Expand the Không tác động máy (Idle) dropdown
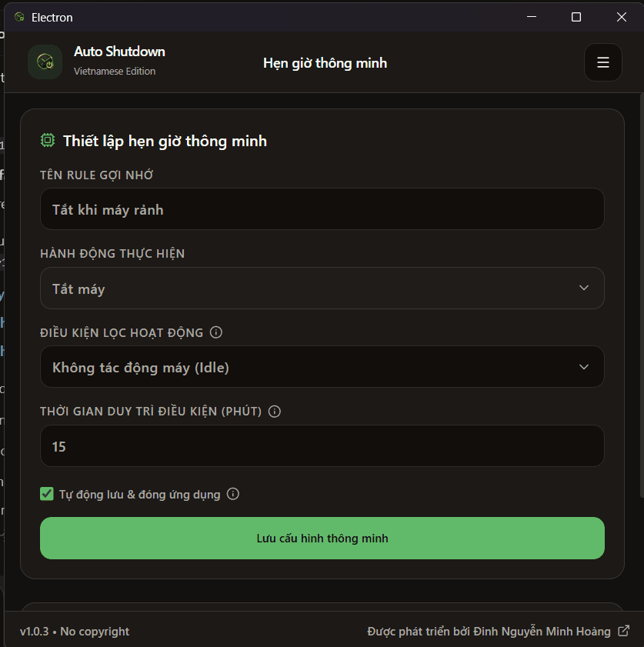Image resolution: width=644 pixels, height=647 pixels. (322, 367)
